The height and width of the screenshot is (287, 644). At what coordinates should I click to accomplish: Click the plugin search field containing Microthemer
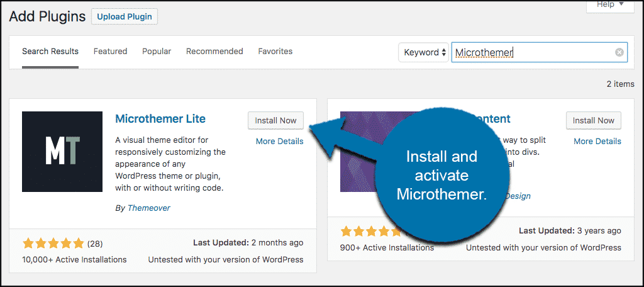click(x=539, y=52)
